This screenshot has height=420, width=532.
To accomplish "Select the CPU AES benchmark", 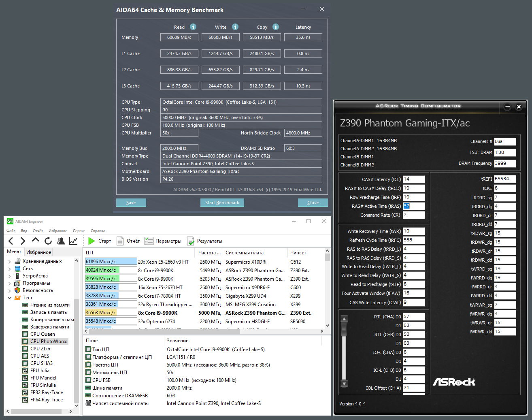I will click(36, 356).
